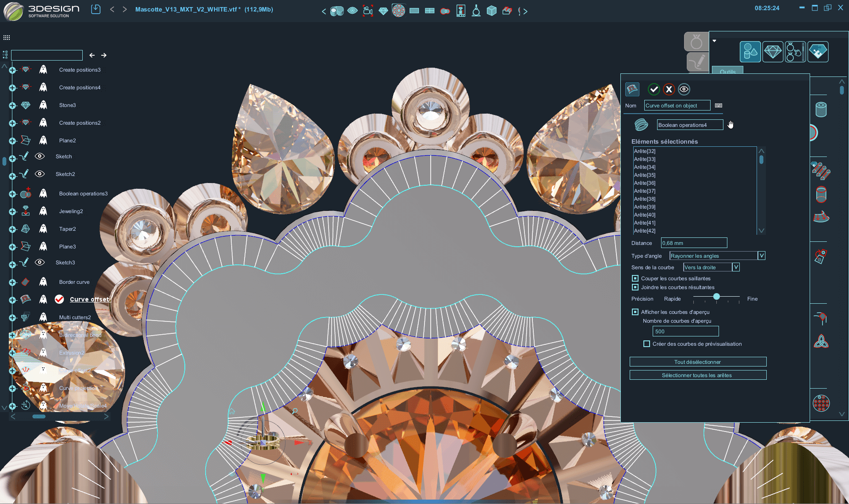849x504 pixels.
Task: Select the pave sphere tool in right sidebar
Action: click(x=822, y=403)
